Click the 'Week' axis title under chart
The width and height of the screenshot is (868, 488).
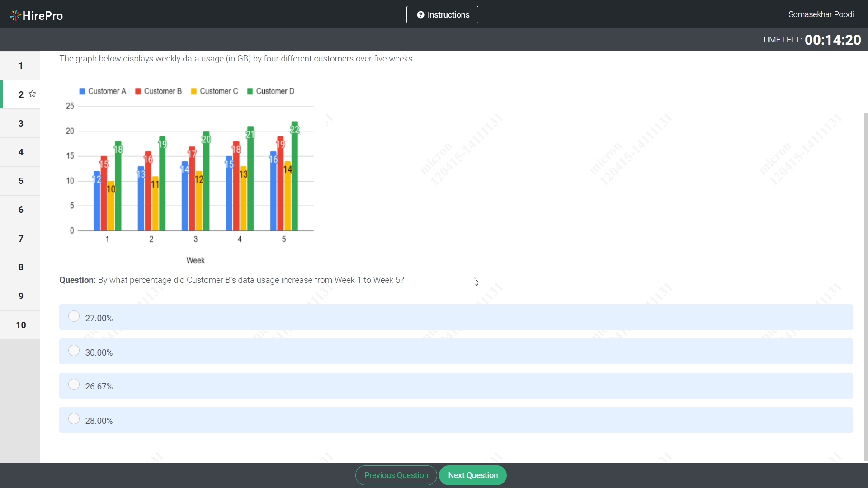195,260
